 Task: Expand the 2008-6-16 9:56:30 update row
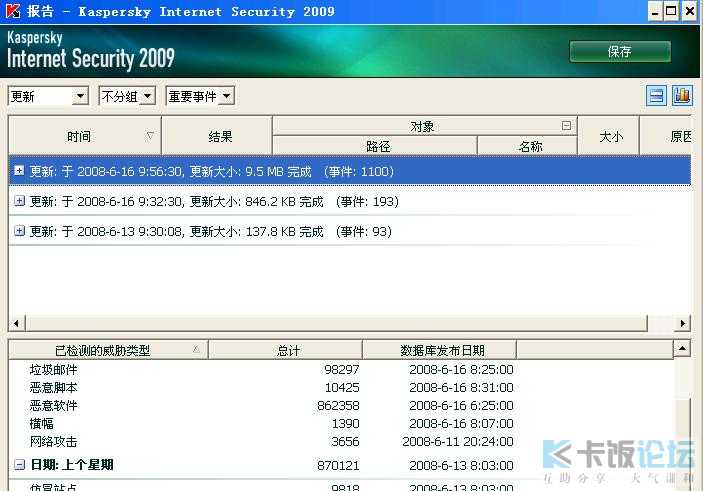pyautogui.click(x=19, y=170)
